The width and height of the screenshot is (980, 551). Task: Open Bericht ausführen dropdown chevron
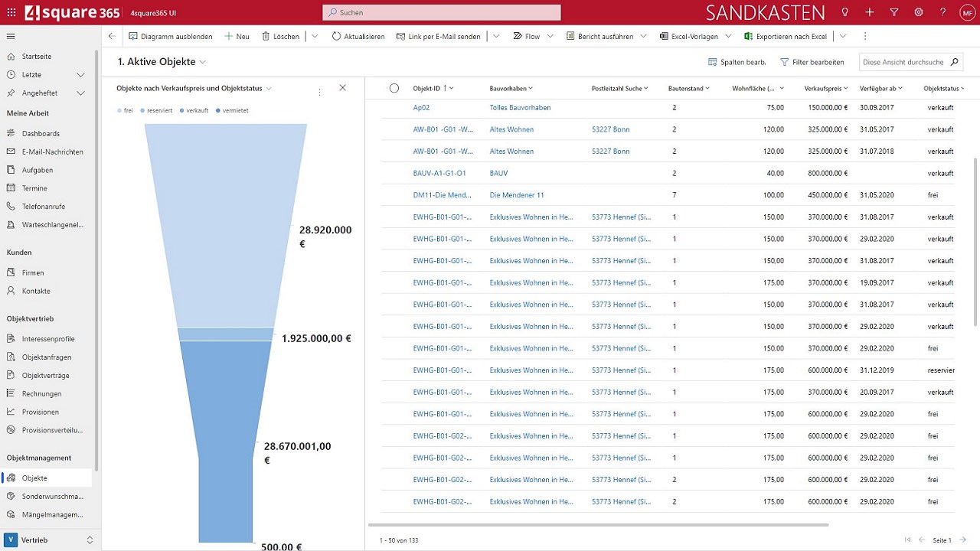coord(643,36)
